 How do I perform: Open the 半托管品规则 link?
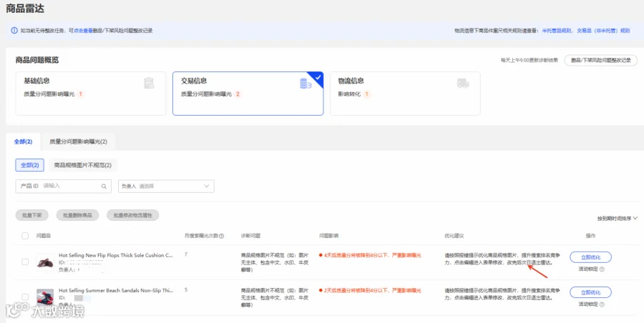(x=556, y=31)
